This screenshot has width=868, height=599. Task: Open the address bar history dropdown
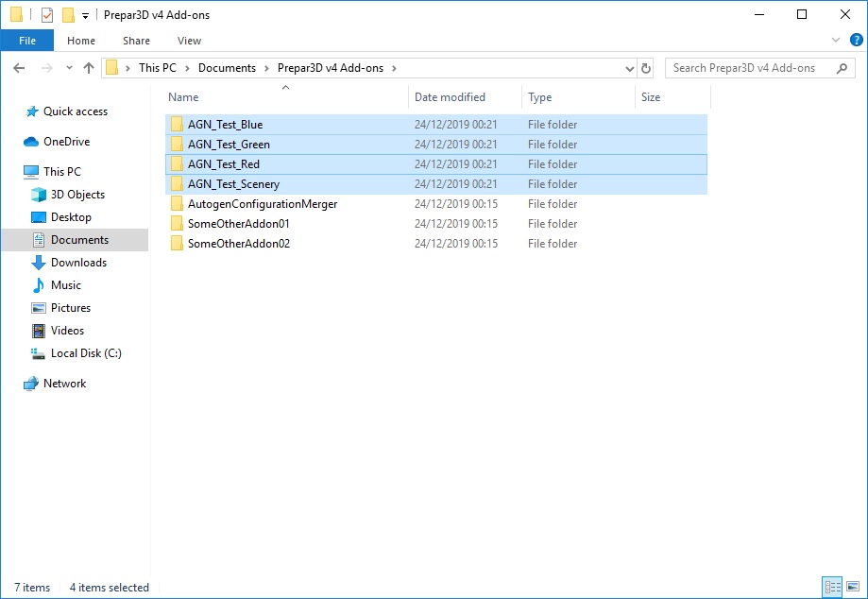pyautogui.click(x=630, y=68)
